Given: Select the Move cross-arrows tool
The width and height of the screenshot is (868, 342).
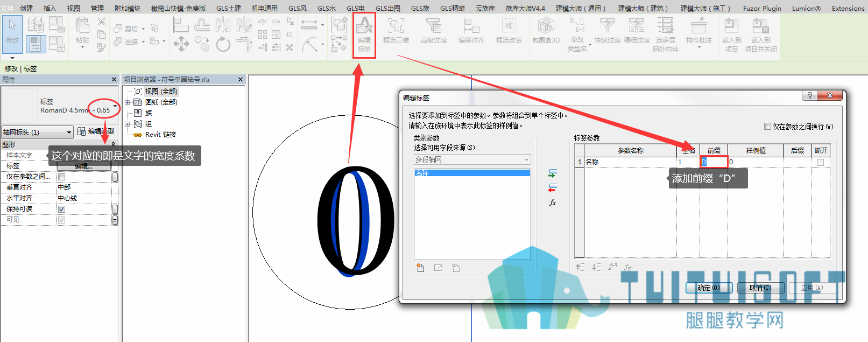Looking at the screenshot, I should (x=181, y=44).
